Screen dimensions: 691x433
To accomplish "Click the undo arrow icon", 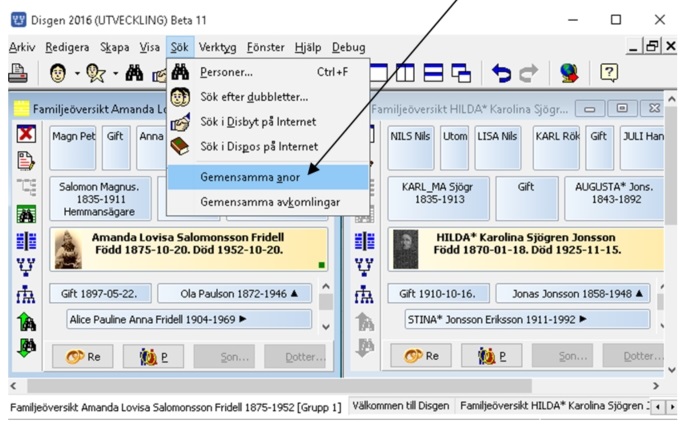I will [x=502, y=73].
